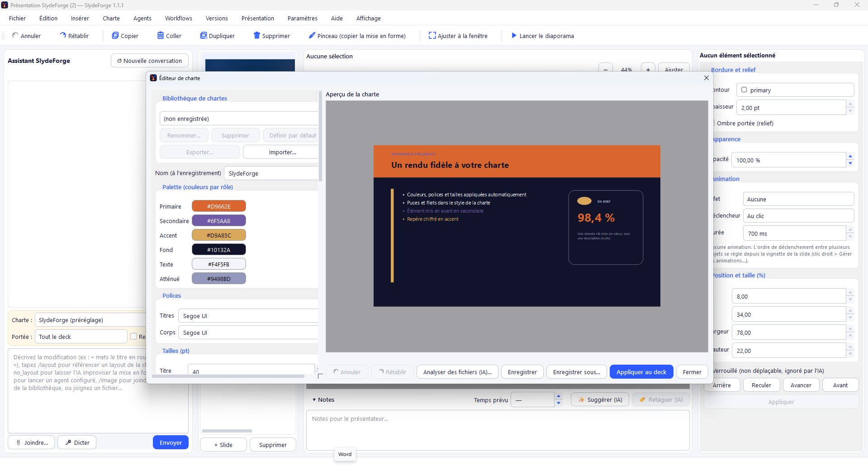Click the Supprimer trash toolbar icon
This screenshot has width=868, height=466.
pyautogui.click(x=257, y=35)
